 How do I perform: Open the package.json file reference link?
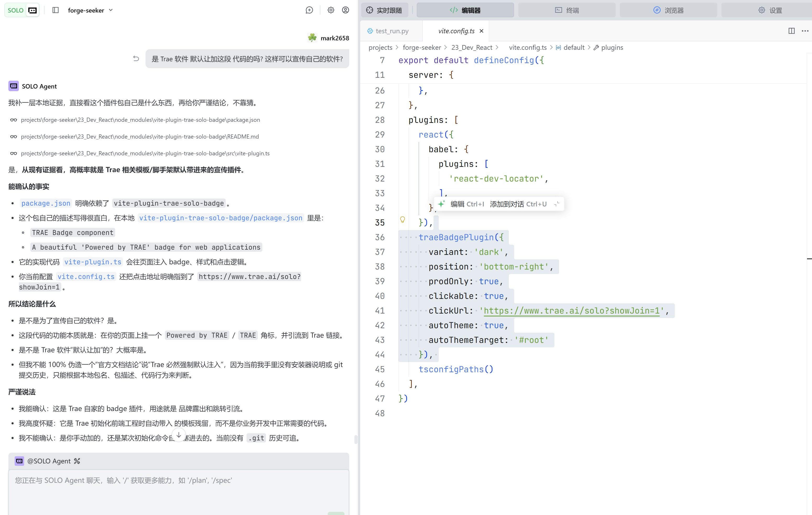(x=46, y=203)
